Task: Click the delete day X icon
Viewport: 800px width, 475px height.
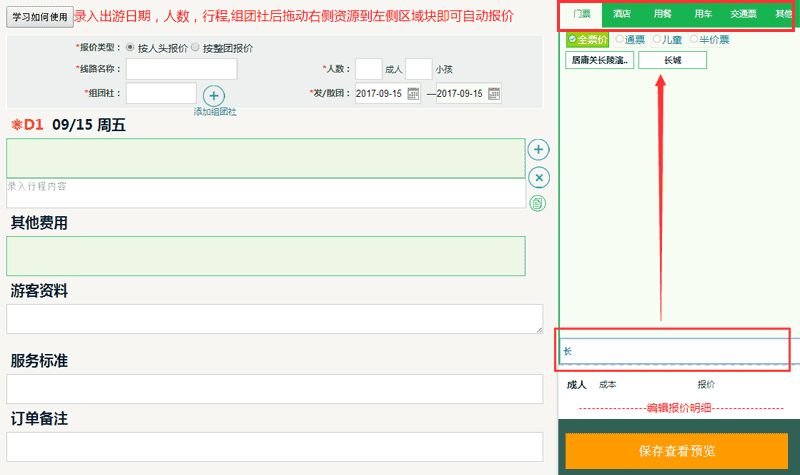Action: point(538,177)
